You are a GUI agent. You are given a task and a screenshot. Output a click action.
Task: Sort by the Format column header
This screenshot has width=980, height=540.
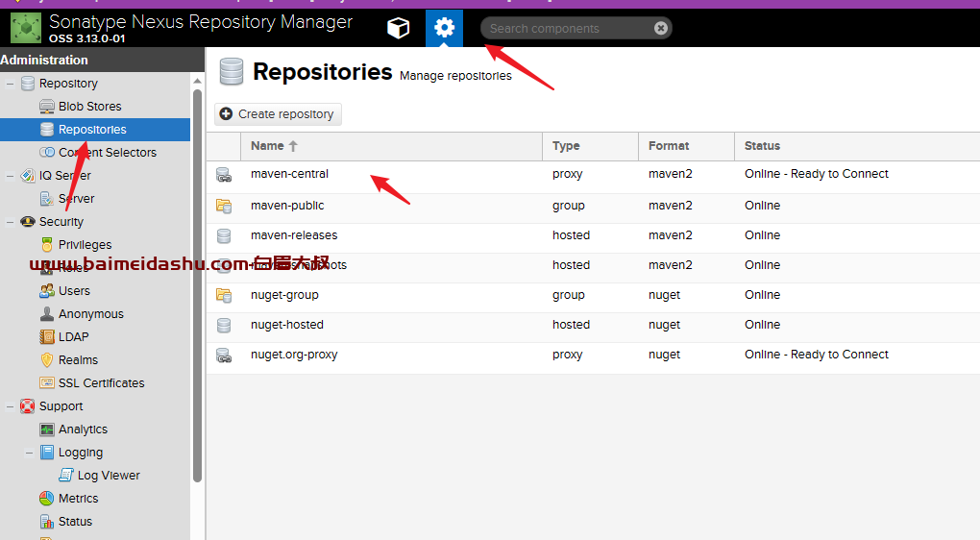[686, 146]
